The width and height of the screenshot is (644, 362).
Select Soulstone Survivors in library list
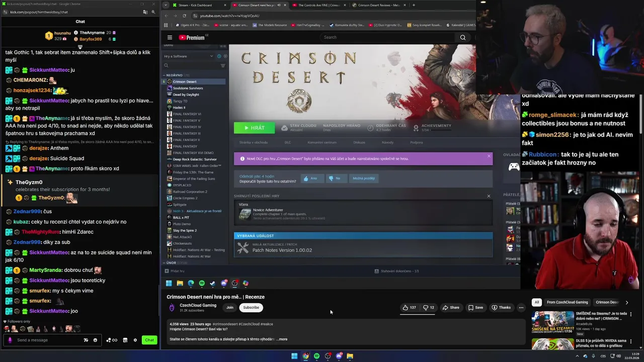[x=188, y=88]
